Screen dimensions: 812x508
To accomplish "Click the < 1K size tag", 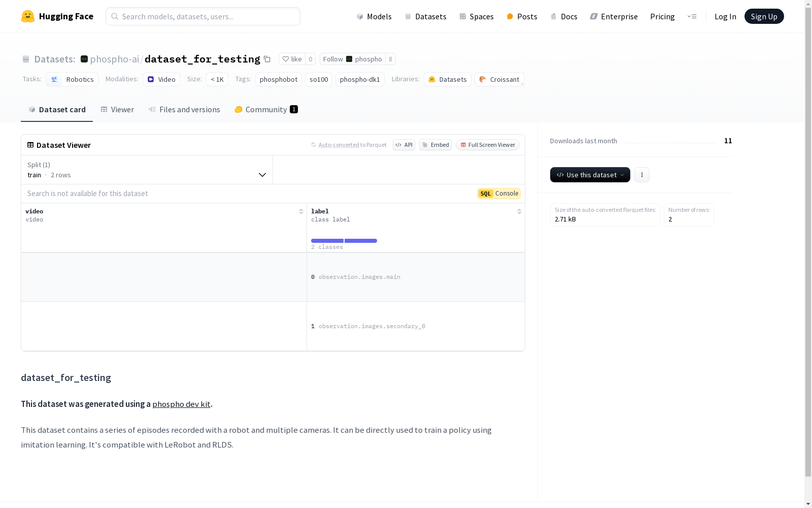I will [x=217, y=79].
